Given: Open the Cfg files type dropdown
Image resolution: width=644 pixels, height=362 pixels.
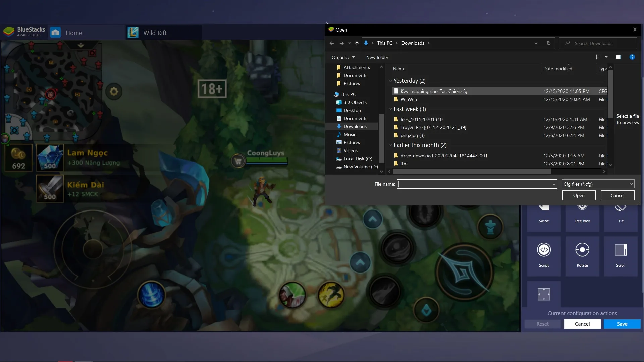Looking at the screenshot, I should [x=598, y=184].
